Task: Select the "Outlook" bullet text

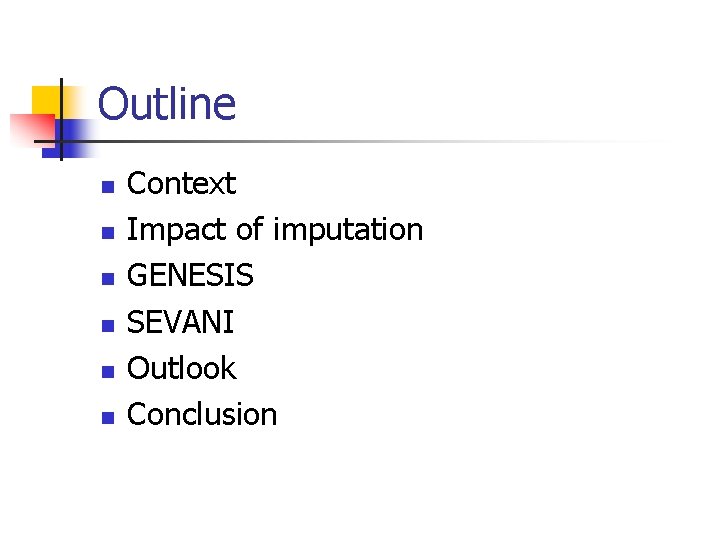Action: (x=182, y=368)
